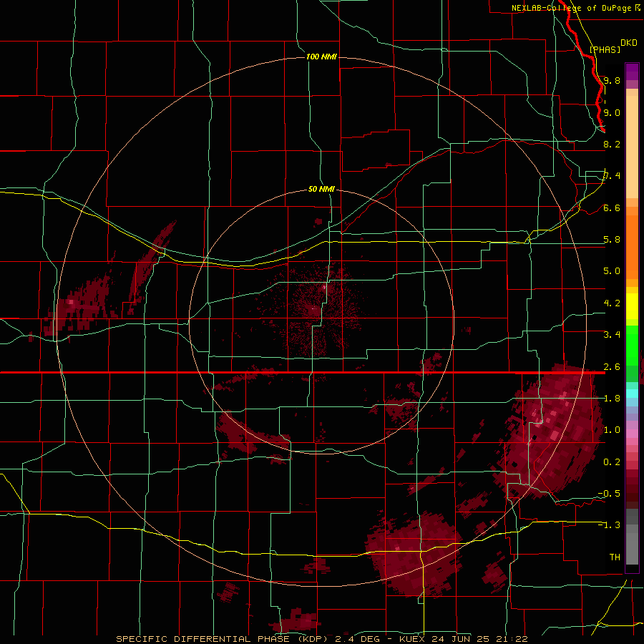The height and width of the screenshot is (644, 644).
Task: Select the yellow segment of the color bar
Action: (632, 306)
